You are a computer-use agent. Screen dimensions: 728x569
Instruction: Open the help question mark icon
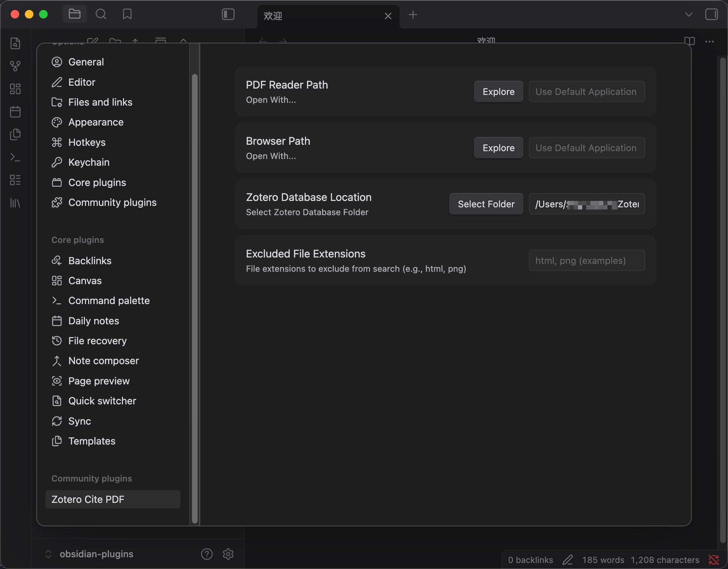(207, 554)
